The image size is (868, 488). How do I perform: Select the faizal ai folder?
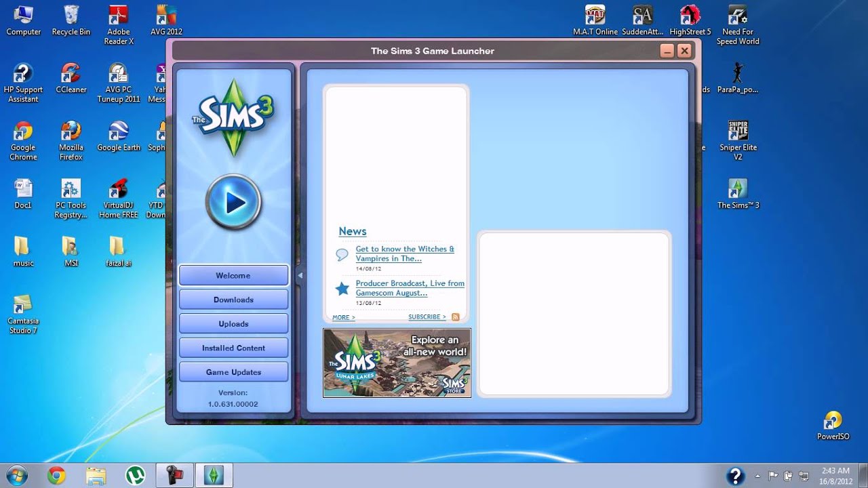tap(119, 251)
